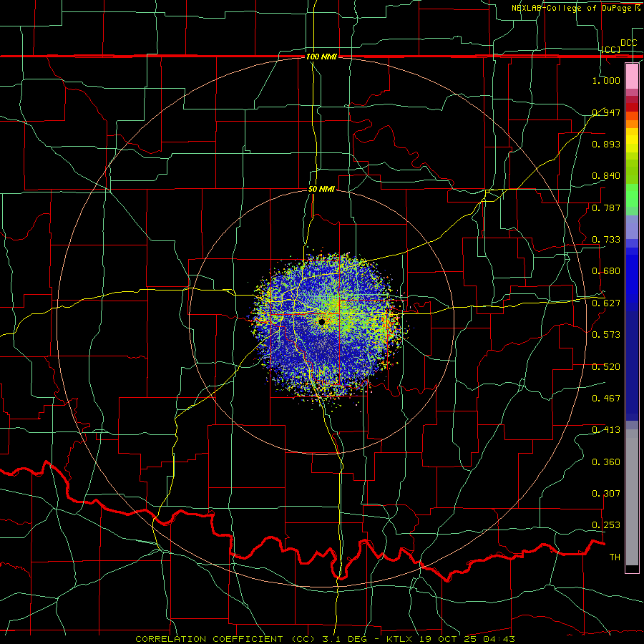
Task: Click the DCC label above the color scale
Action: [x=628, y=43]
